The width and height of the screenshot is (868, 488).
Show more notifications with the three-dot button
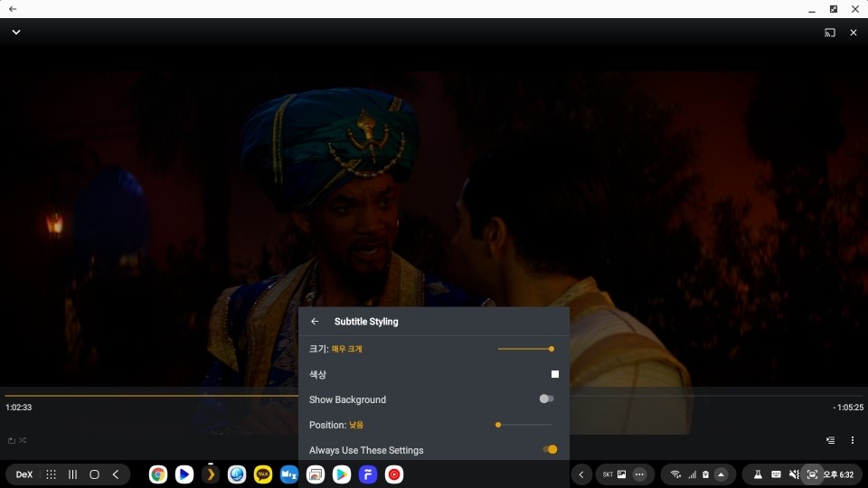(x=639, y=474)
